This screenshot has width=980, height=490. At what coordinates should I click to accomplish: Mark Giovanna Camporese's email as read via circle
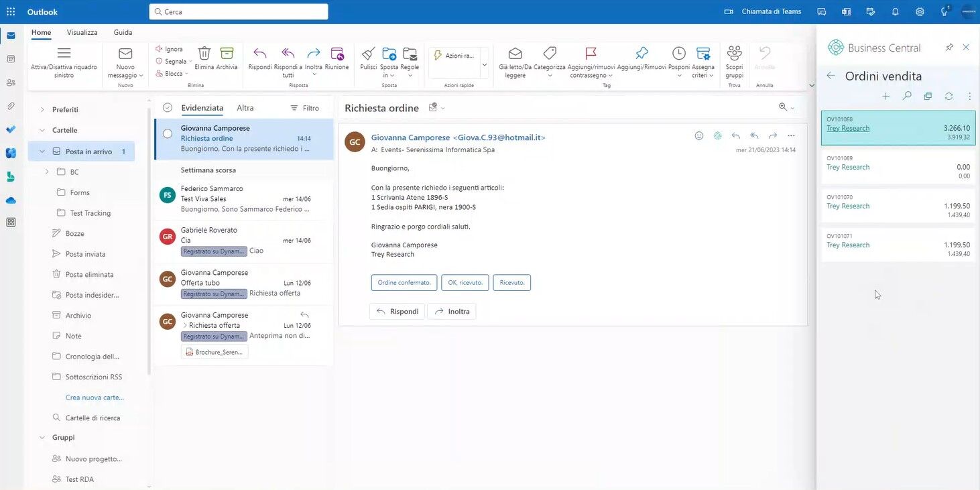pyautogui.click(x=168, y=133)
